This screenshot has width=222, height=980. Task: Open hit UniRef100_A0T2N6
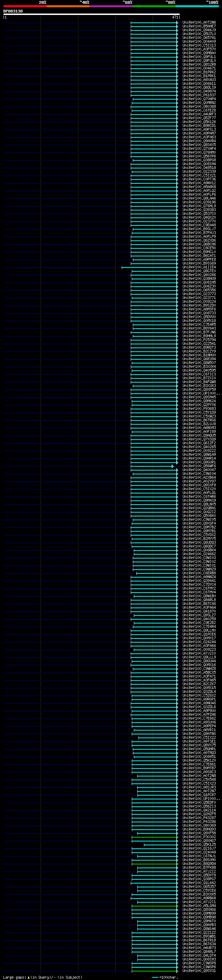tap(199, 23)
